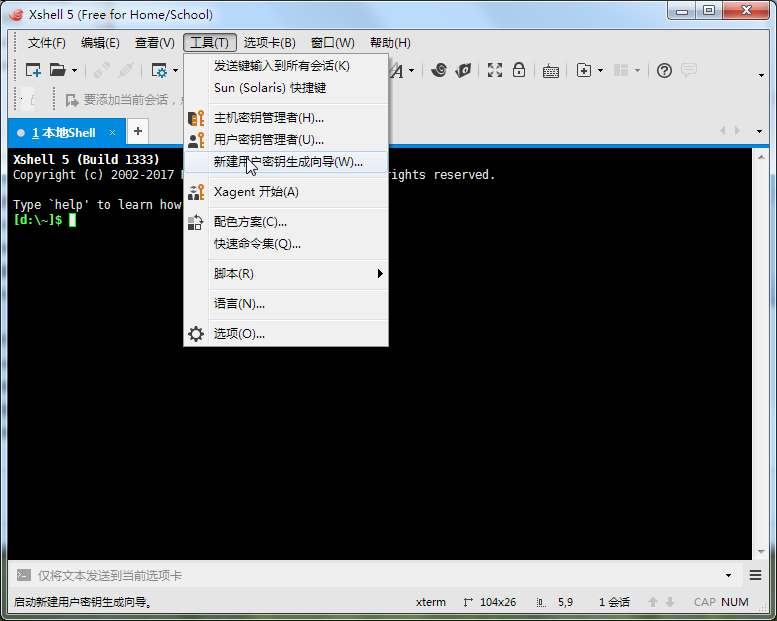
Task: Expand the Open Session dropdown arrow
Action: click(x=74, y=71)
